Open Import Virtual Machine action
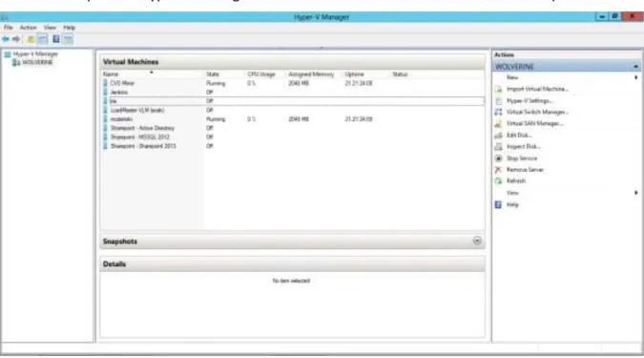Screen dimensions: 644x358 click(537, 89)
